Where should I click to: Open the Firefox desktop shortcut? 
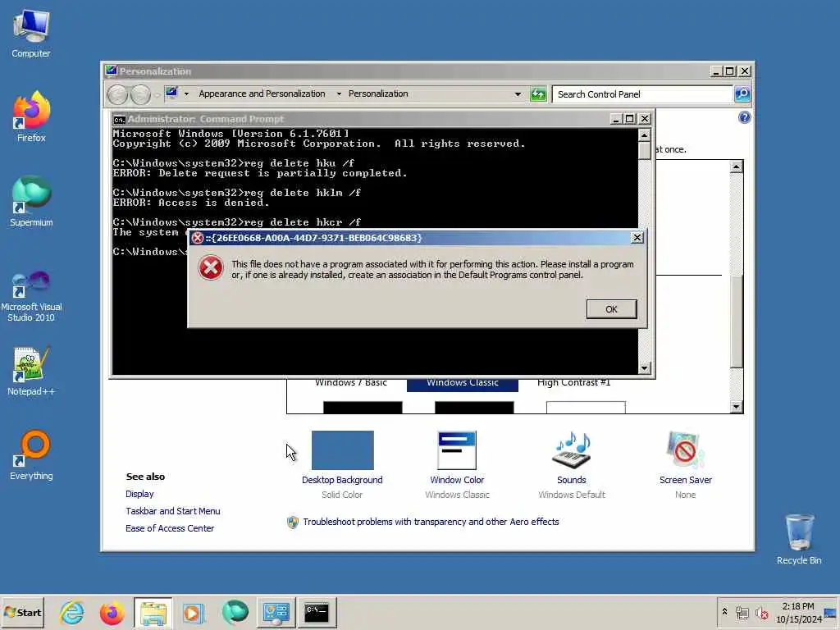point(31,116)
